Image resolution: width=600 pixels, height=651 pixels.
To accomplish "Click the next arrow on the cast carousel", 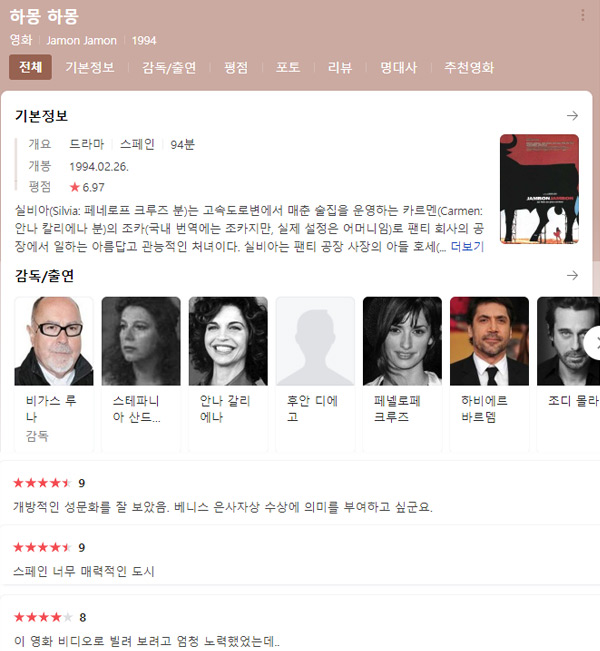I will tap(595, 343).
